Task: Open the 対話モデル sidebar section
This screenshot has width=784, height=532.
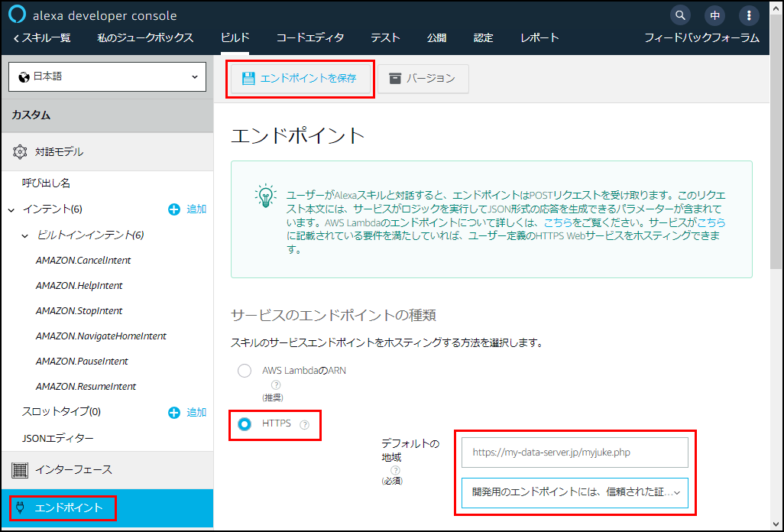Action: [x=107, y=152]
